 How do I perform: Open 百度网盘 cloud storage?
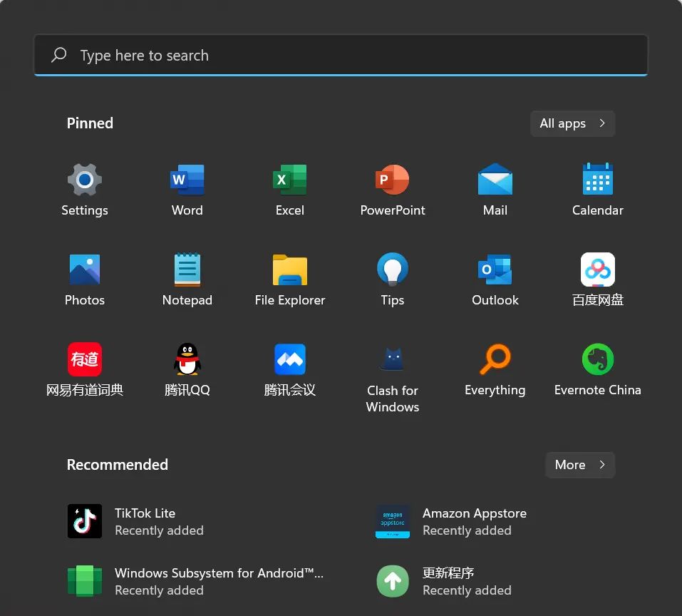point(597,278)
